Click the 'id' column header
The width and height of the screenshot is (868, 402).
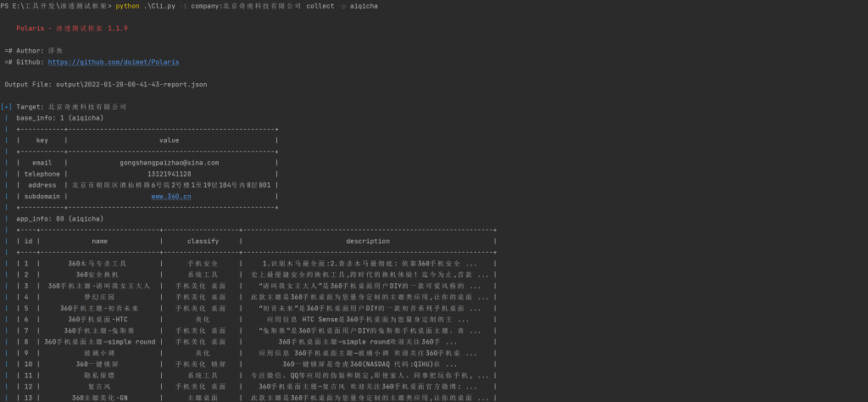click(x=28, y=241)
